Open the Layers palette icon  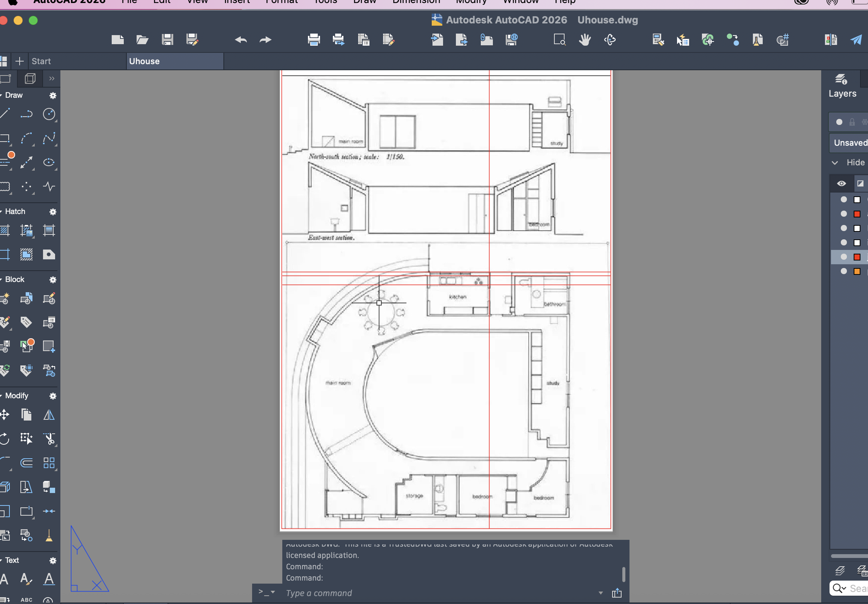pos(842,79)
